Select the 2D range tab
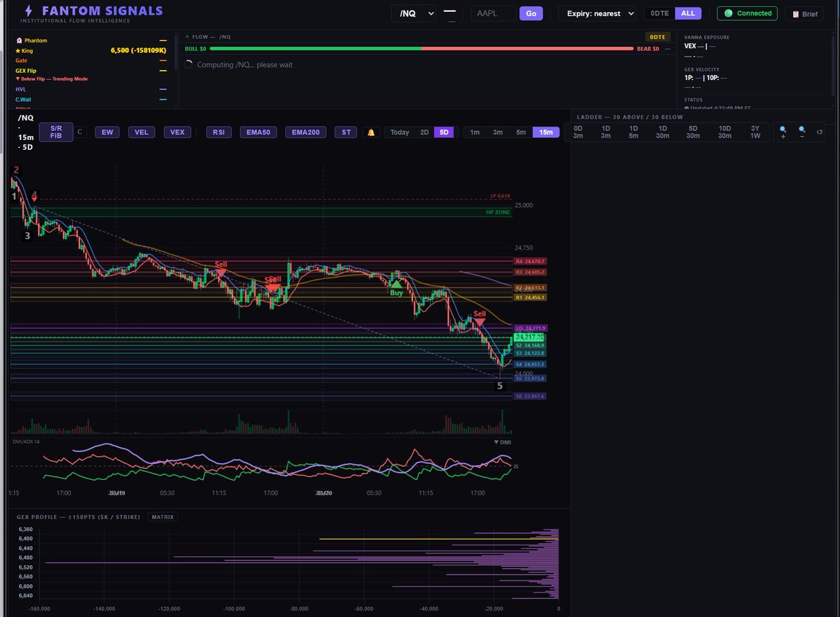Image resolution: width=840 pixels, height=617 pixels. click(x=424, y=132)
